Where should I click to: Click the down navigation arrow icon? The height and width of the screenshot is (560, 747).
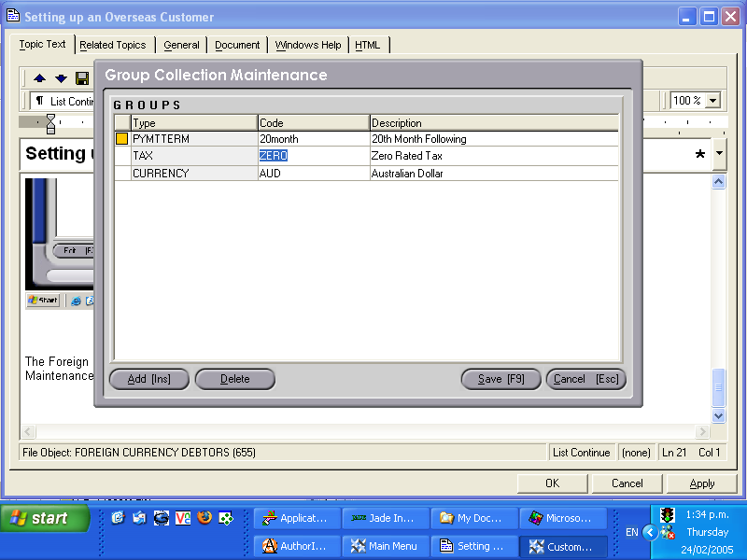pyautogui.click(x=61, y=78)
